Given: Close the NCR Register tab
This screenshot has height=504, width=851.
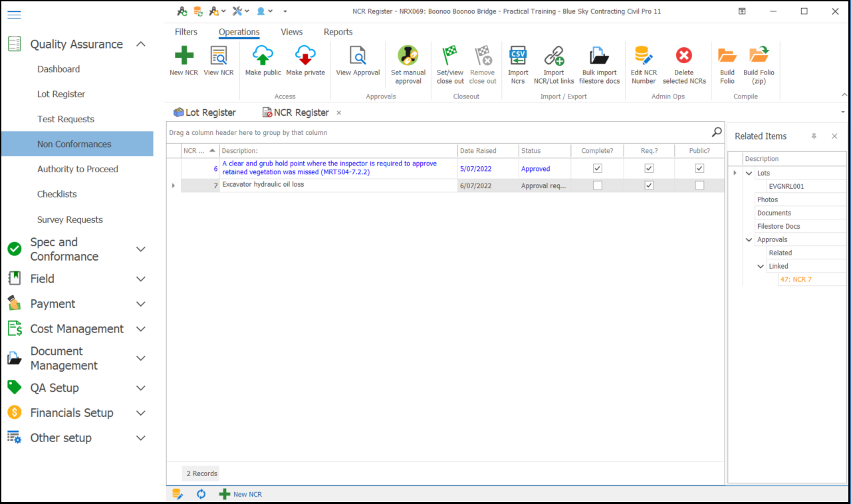Looking at the screenshot, I should click(338, 113).
